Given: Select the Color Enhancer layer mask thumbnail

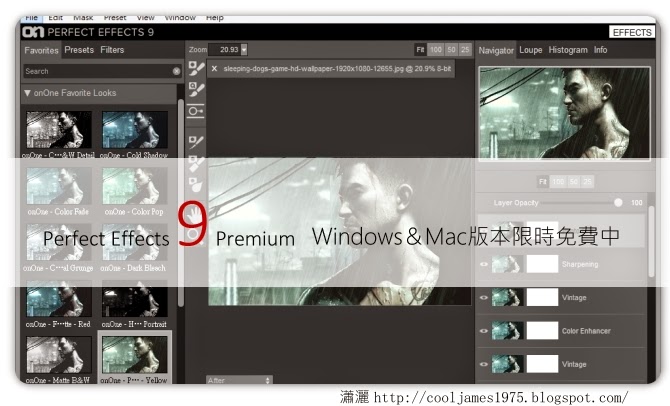Looking at the screenshot, I should pyautogui.click(x=542, y=331).
